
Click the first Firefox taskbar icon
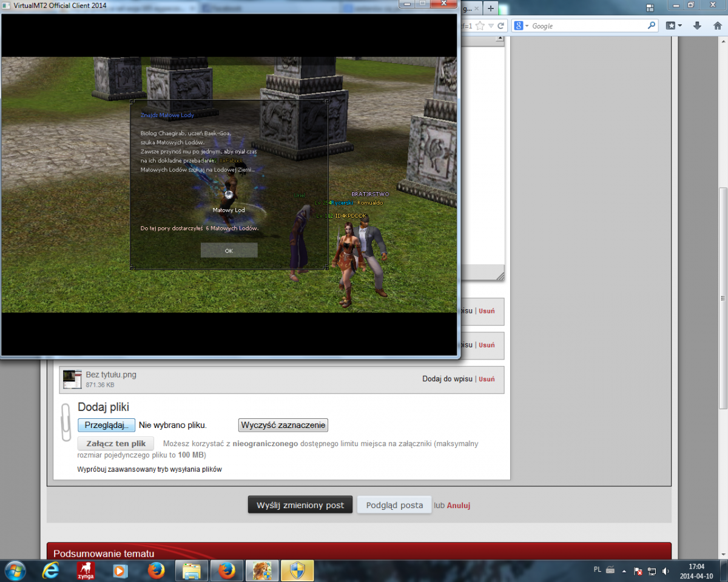[x=156, y=570]
